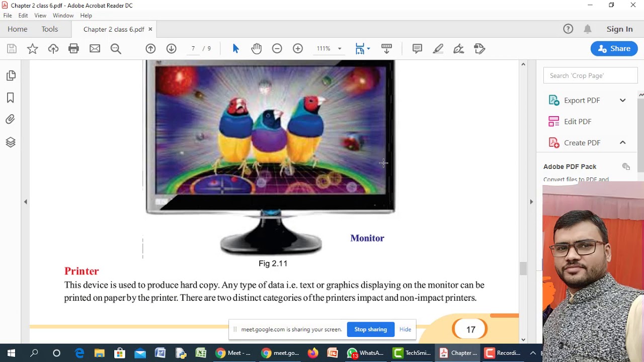The image size is (644, 362).
Task: Click the upload to cloud icon
Action: [x=53, y=49]
